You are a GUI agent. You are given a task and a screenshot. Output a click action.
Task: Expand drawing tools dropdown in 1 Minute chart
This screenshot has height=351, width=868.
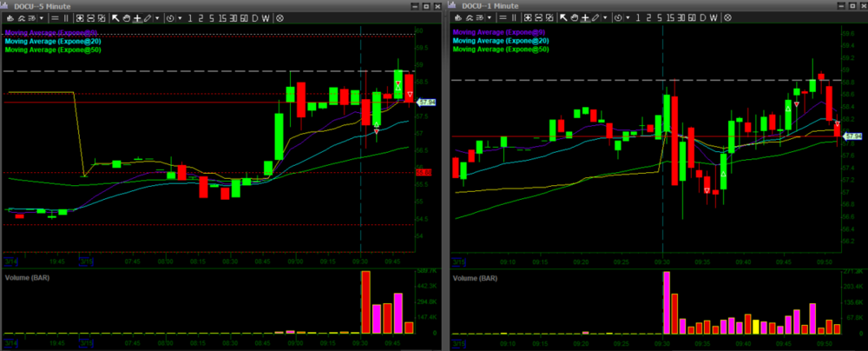coord(603,17)
